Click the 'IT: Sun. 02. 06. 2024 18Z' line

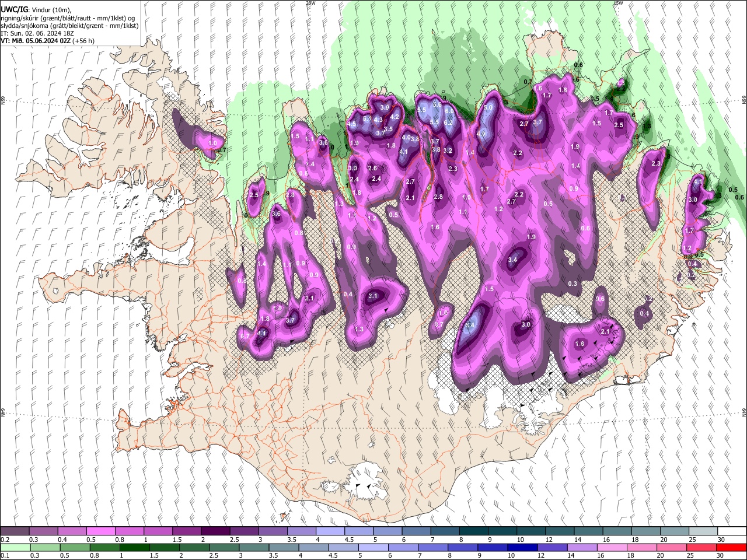(37, 33)
